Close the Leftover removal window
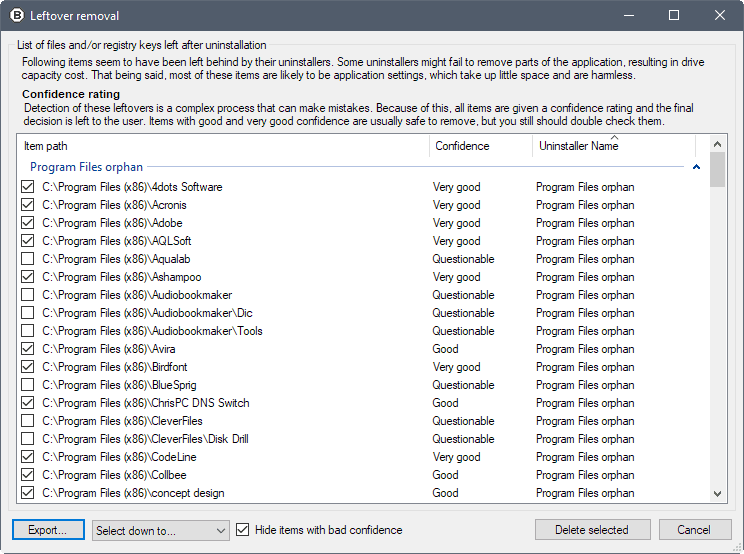Viewport: 744px width, 554px height. point(720,16)
